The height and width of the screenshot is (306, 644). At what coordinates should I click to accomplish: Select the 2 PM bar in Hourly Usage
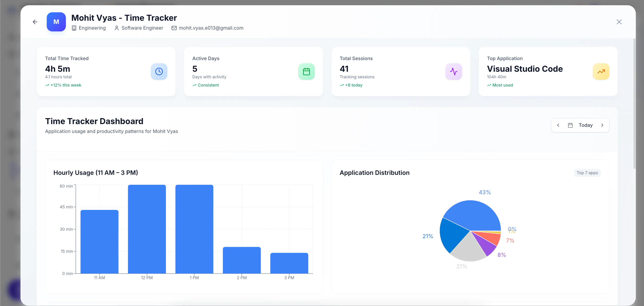242,260
